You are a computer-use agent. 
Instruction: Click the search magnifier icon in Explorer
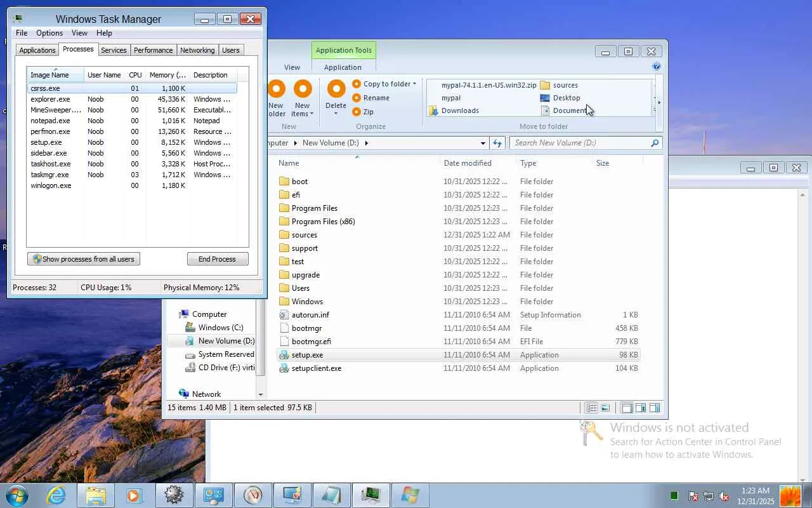coord(655,143)
